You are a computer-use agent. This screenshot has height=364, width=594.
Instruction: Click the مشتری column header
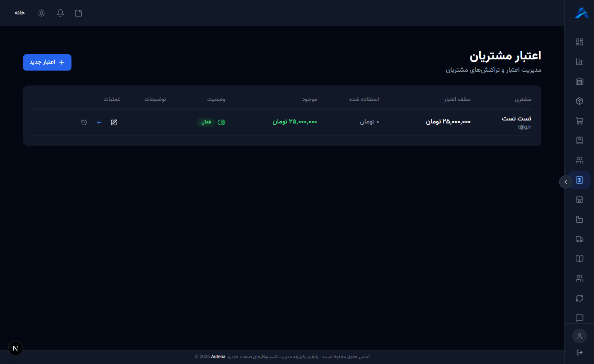[523, 99]
